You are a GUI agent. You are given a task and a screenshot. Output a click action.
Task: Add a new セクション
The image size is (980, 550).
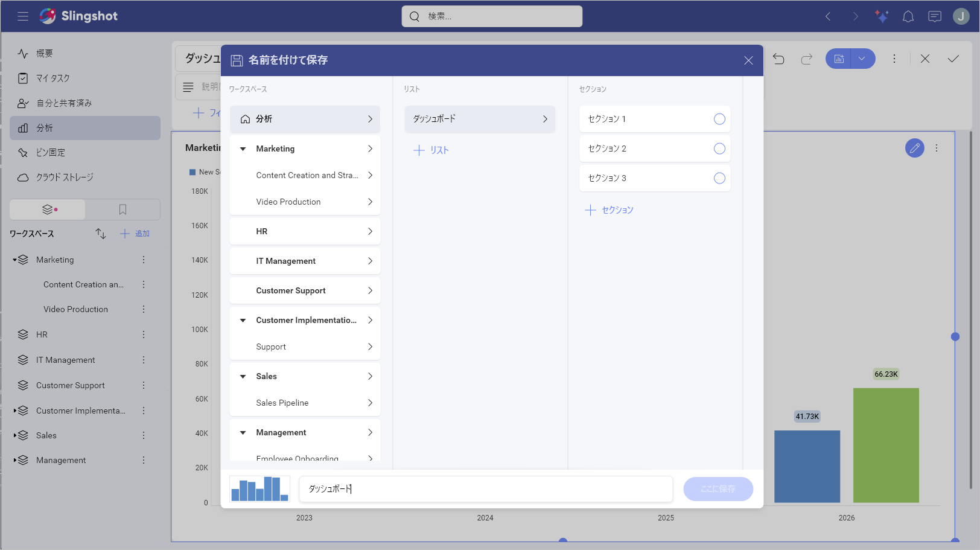tap(609, 210)
